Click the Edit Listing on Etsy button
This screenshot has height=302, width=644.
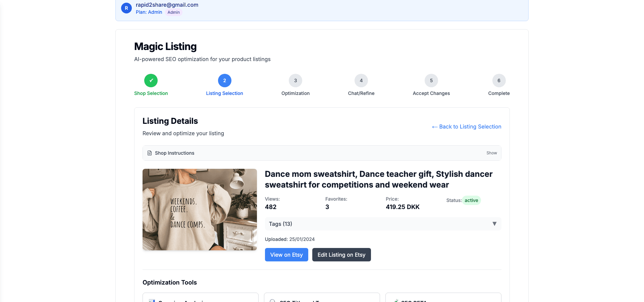click(341, 255)
